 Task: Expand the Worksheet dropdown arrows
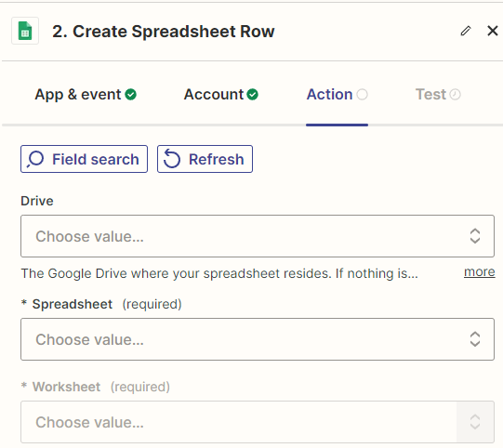pos(475,422)
